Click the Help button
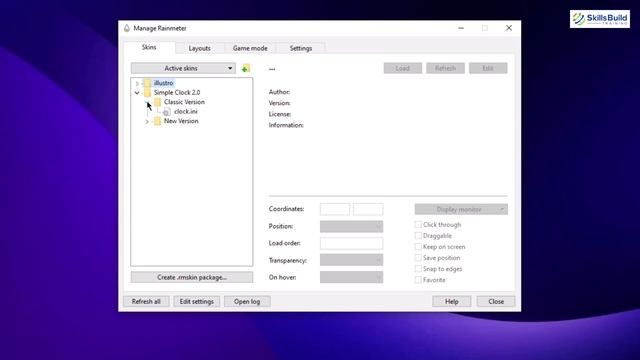640x360 pixels. [451, 302]
